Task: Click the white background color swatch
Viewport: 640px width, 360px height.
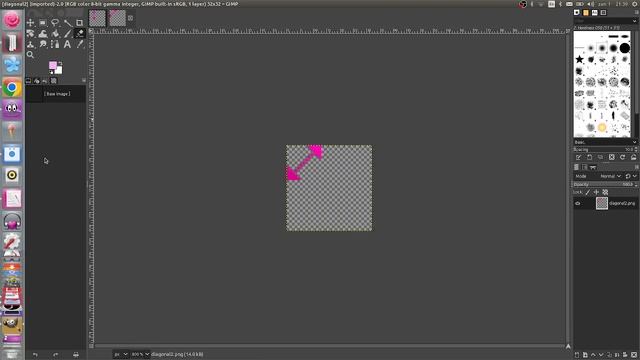Action: (59, 70)
